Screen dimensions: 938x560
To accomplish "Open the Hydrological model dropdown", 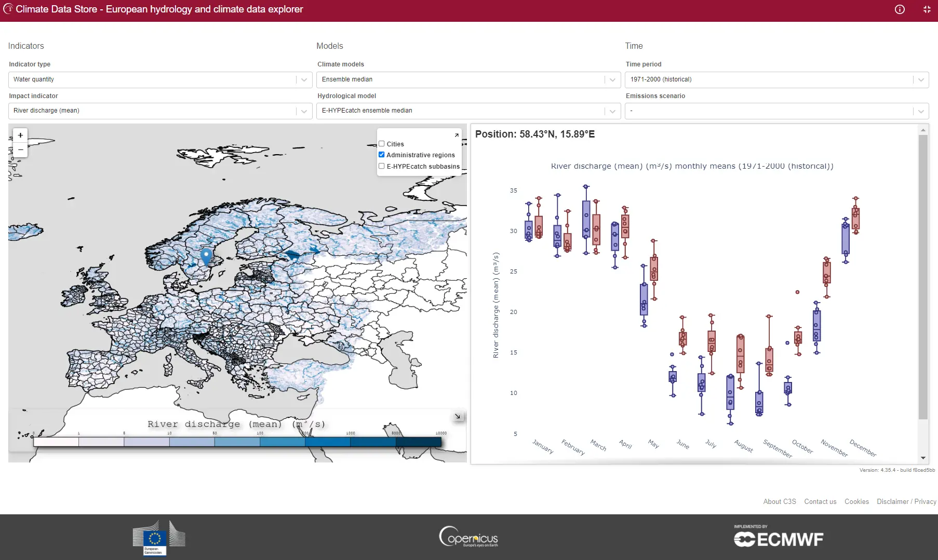I will point(468,111).
